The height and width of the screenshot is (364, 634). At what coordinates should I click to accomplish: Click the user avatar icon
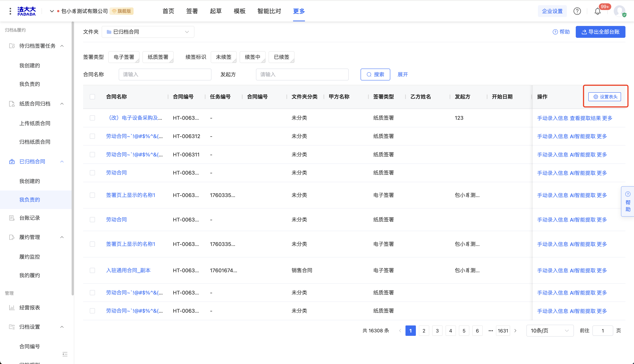point(619,11)
